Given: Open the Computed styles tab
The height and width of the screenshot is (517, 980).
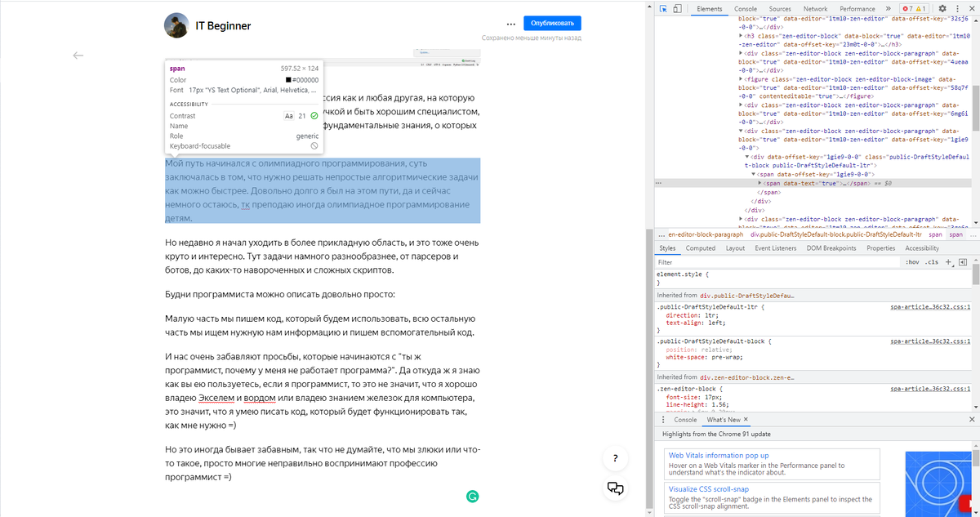Looking at the screenshot, I should pos(701,248).
